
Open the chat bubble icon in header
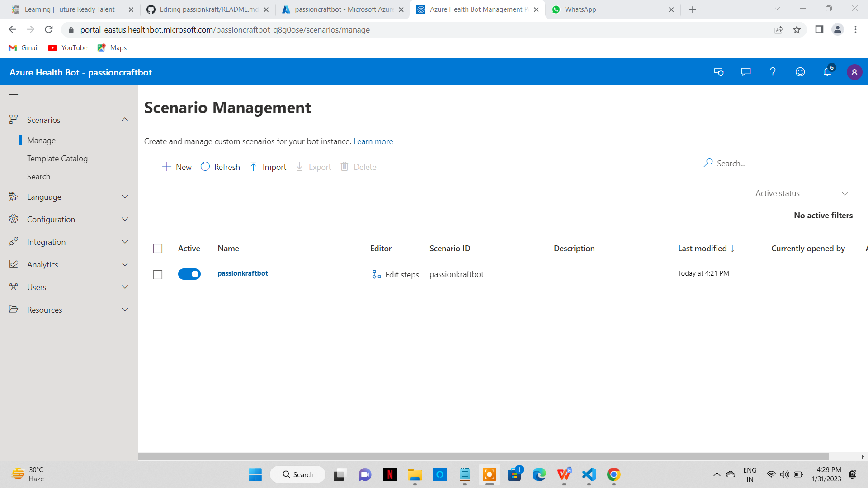pyautogui.click(x=745, y=72)
